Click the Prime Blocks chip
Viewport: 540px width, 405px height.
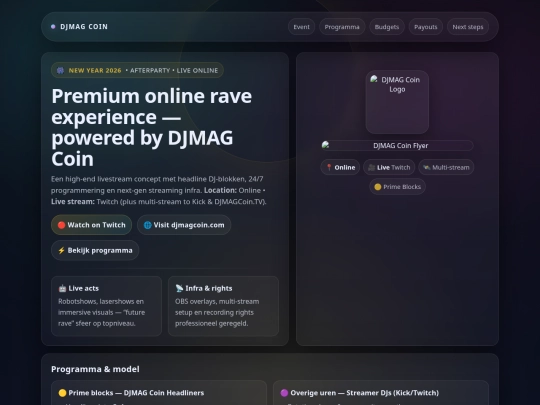[397, 187]
